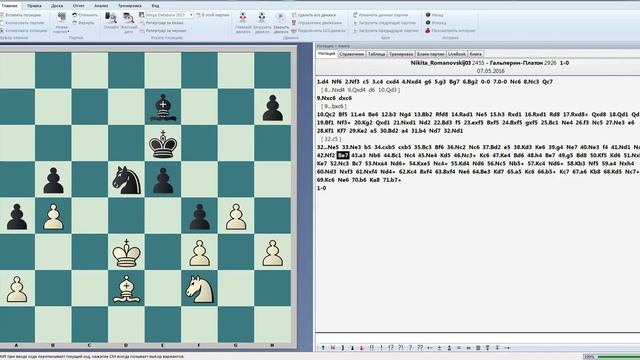Click the New game board icon
640x360 pixels.
click(62, 18)
